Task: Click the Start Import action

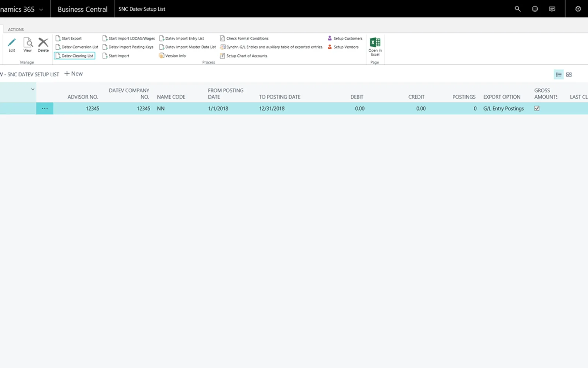Action: 116,56
